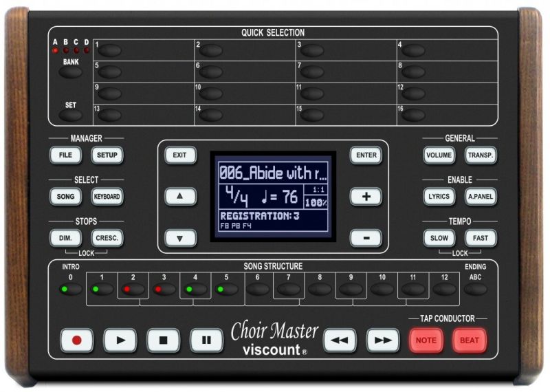The image size is (550, 392).
Task: Start recording with the red record button
Action: [x=77, y=340]
